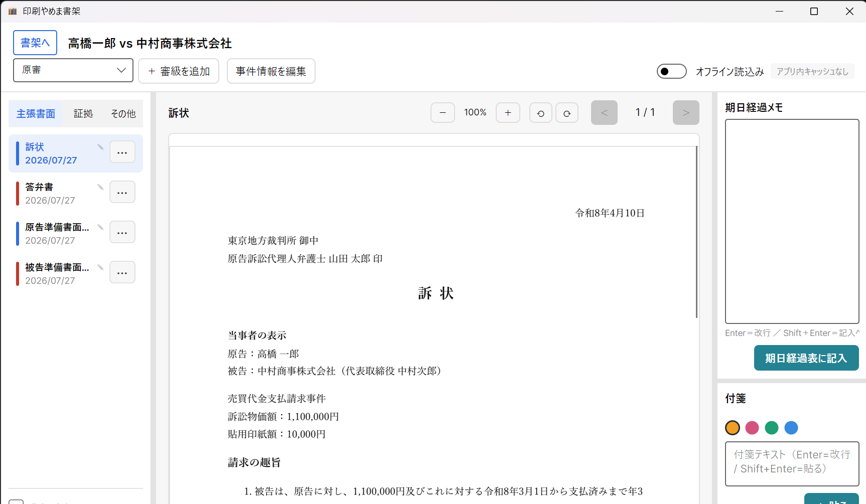Click the 付箋テキスト input field
This screenshot has height=504, width=866.
[x=792, y=464]
